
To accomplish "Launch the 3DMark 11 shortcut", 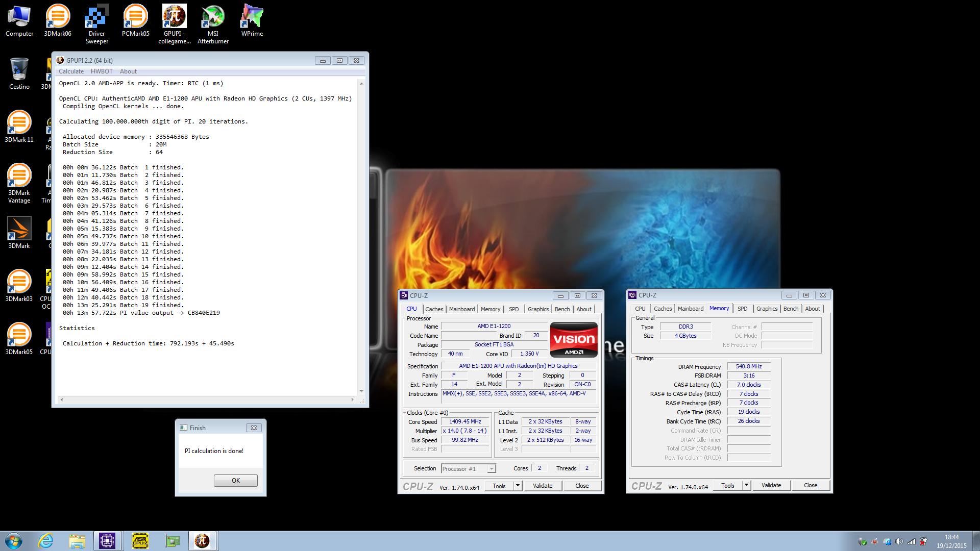I will (19, 127).
